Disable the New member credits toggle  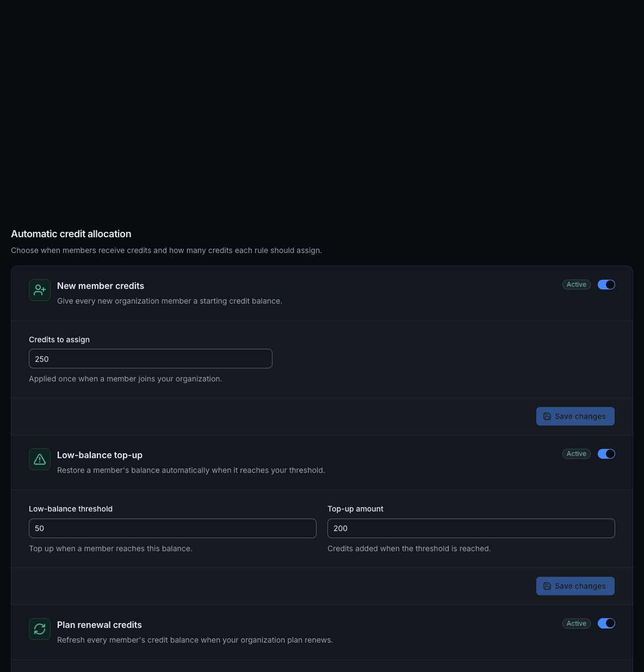point(606,285)
